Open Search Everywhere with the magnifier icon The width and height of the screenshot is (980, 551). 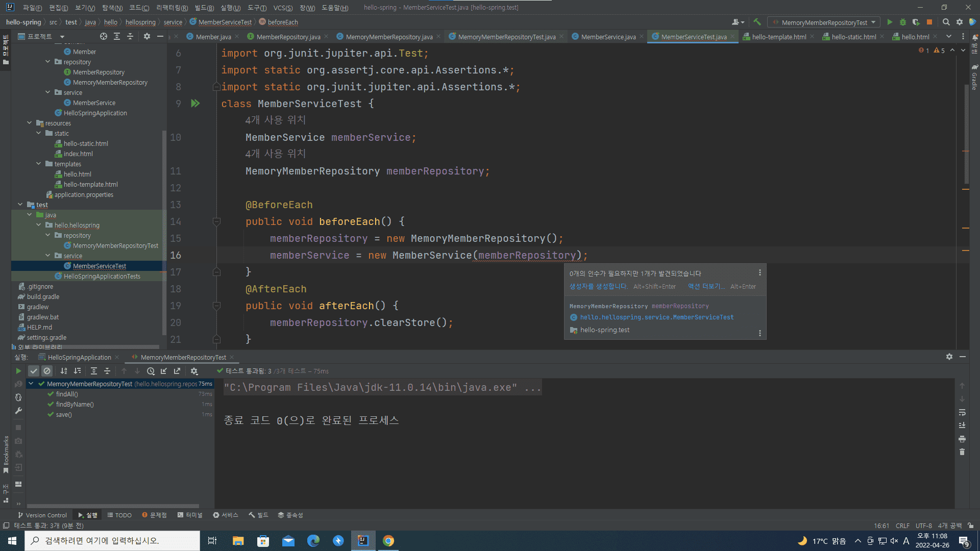[x=946, y=22]
